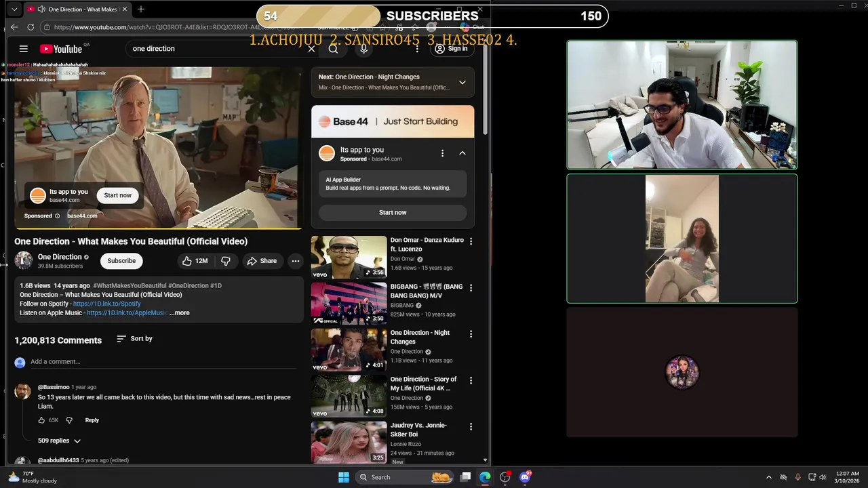Open the YouTube hamburger guide menu
Screen dimensions: 868x488
[x=23, y=49]
